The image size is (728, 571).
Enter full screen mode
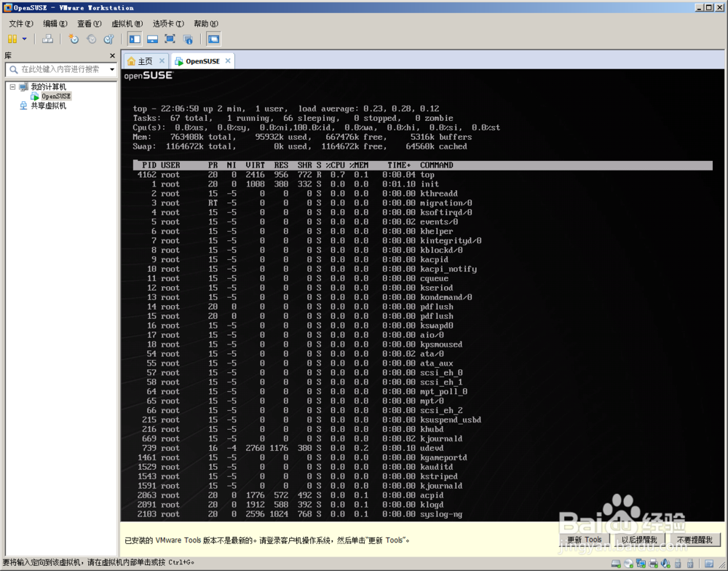tap(170, 39)
